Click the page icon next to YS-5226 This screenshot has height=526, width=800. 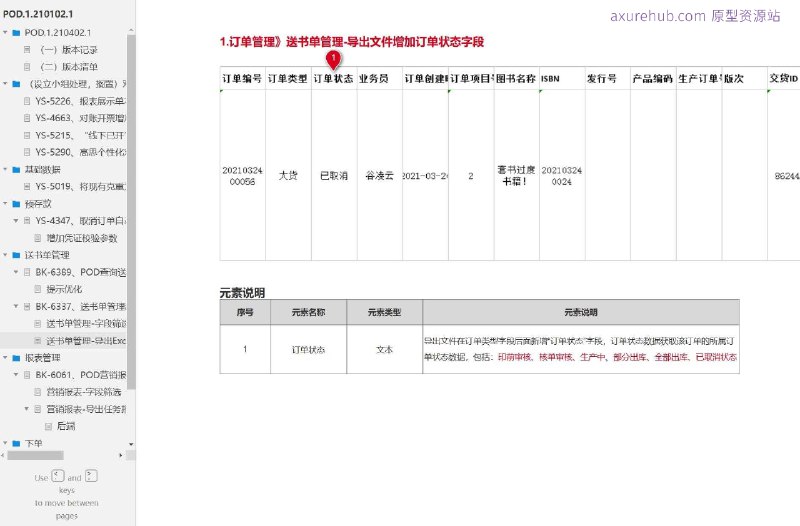pos(28,101)
